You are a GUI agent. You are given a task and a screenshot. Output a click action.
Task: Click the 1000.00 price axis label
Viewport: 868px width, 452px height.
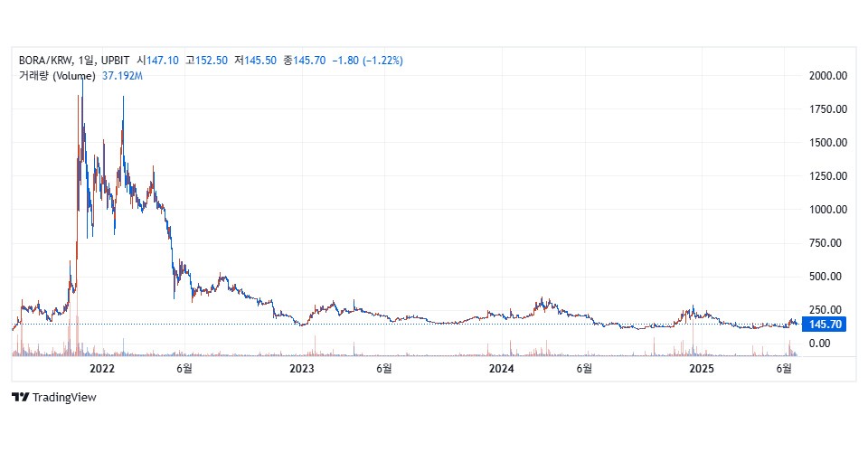click(x=827, y=210)
